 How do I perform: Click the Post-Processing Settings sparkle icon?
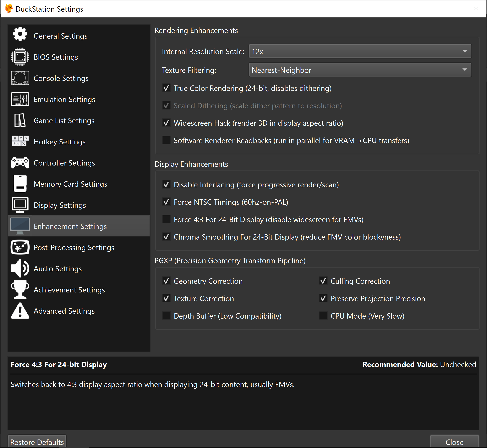tap(20, 247)
